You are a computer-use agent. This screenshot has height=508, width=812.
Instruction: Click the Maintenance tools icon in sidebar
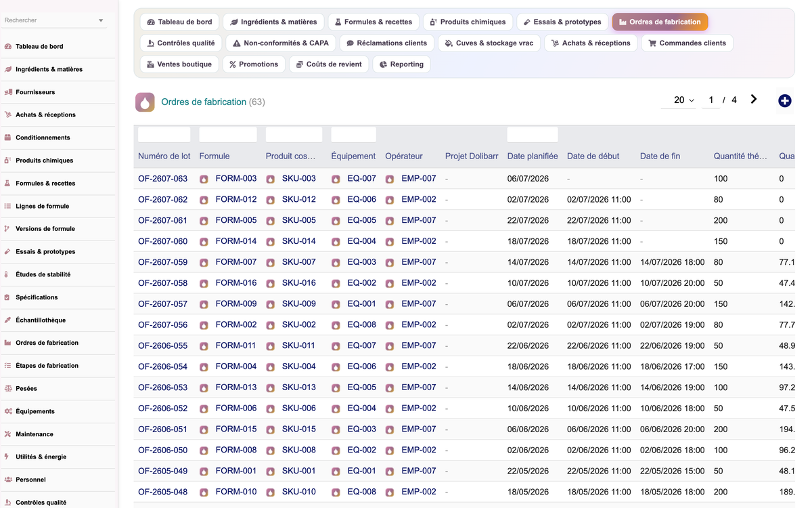click(x=8, y=434)
